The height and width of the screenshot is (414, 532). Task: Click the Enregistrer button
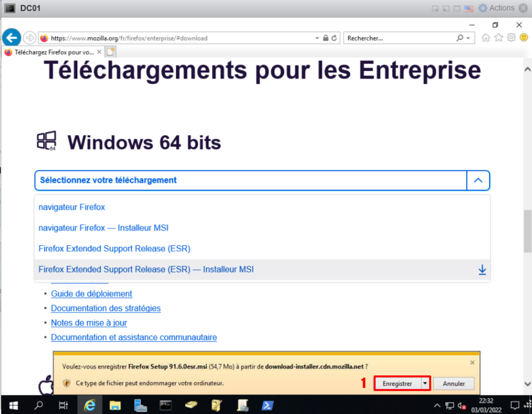point(397,383)
